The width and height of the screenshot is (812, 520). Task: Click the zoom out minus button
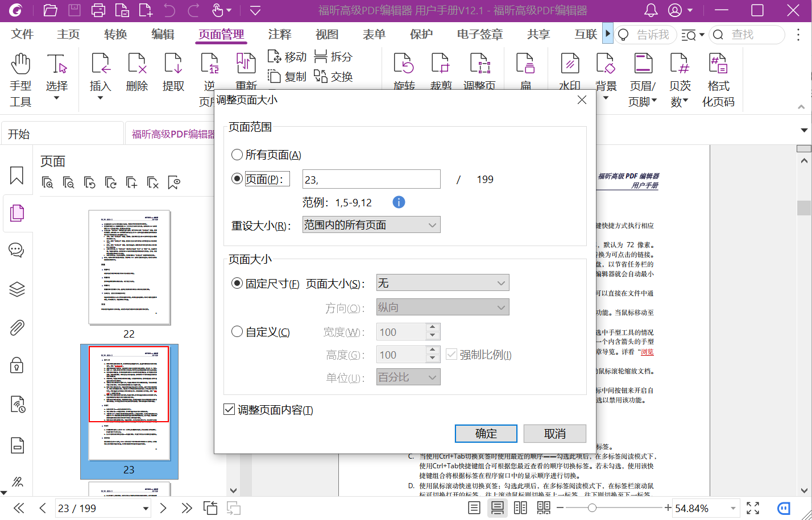pos(560,508)
